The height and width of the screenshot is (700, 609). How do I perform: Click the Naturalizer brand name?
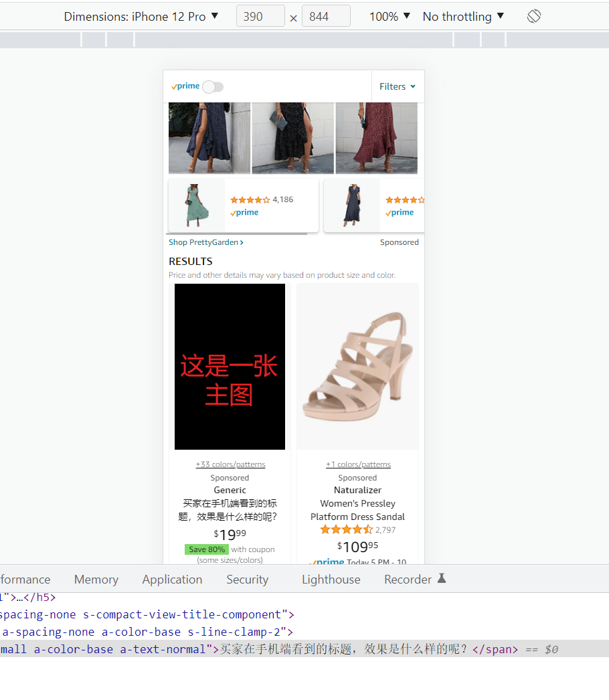click(x=357, y=490)
